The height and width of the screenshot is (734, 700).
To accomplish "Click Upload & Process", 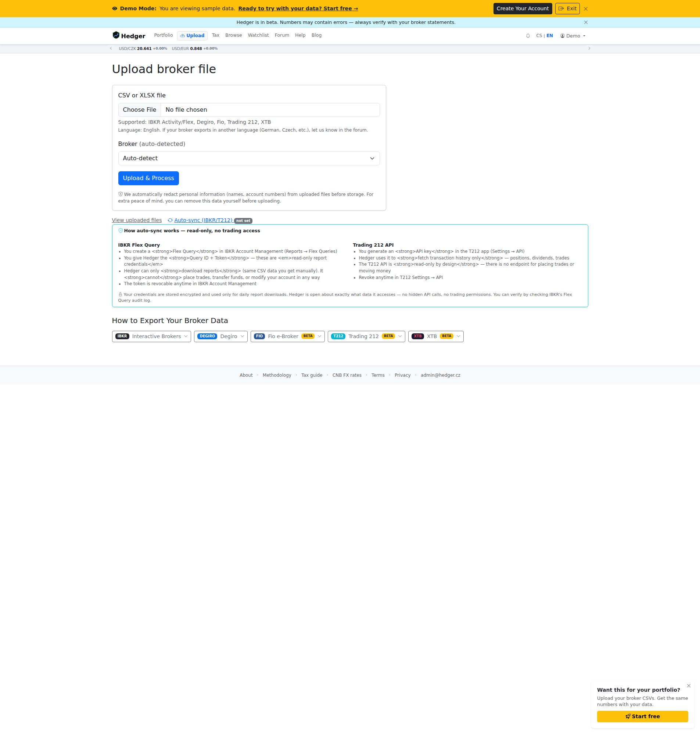I will click(x=148, y=178).
